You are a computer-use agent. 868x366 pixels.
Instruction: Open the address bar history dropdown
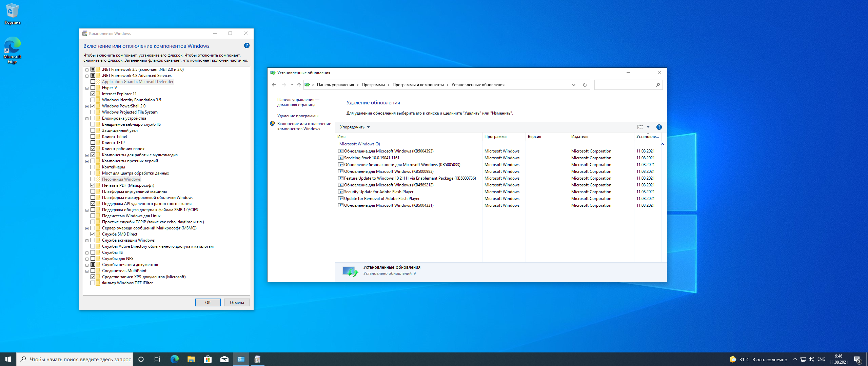coord(573,85)
